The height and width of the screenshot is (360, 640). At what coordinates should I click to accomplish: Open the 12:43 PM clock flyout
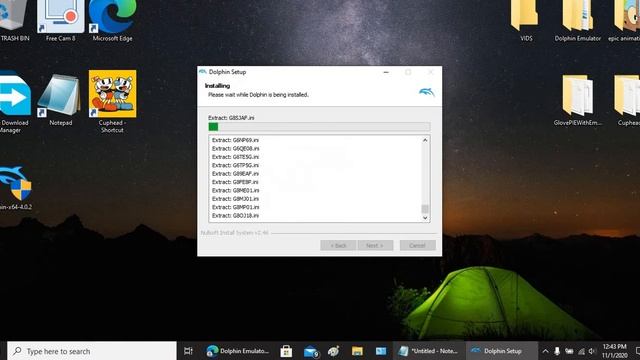(x=614, y=351)
